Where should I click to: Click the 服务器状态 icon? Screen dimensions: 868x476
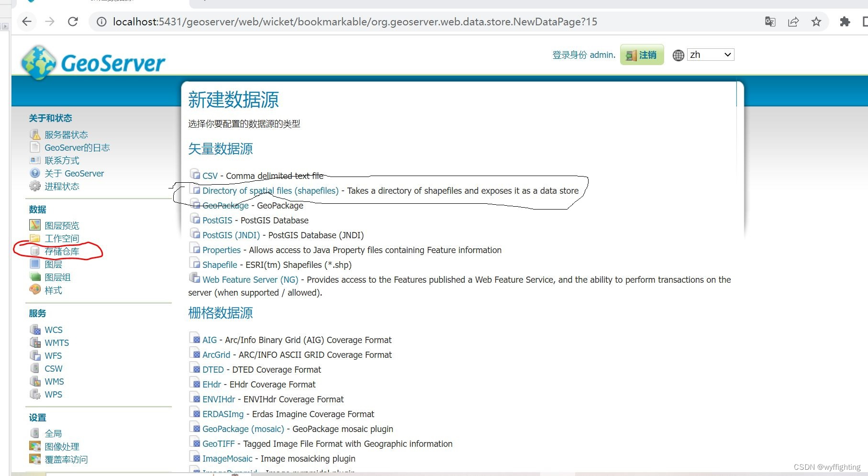35,134
